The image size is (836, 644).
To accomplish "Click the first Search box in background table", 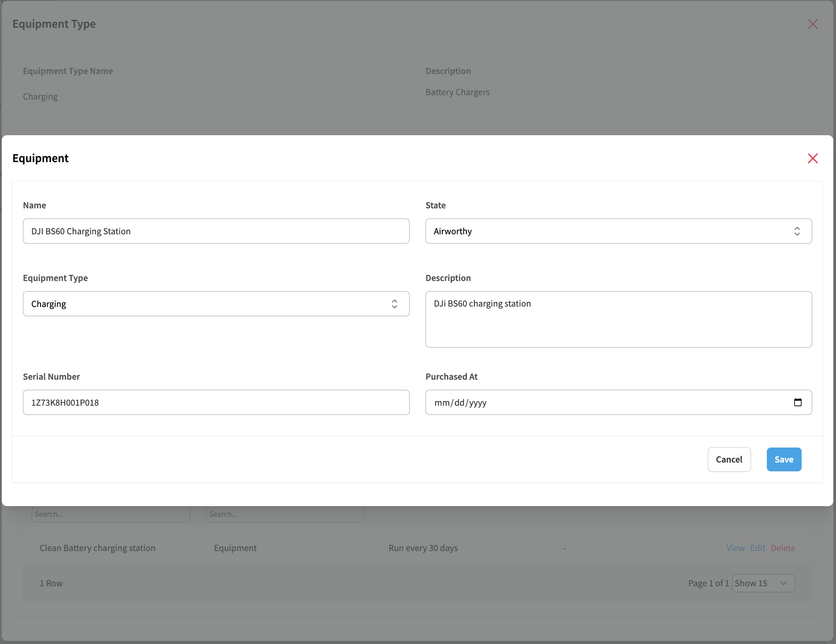I will click(x=111, y=514).
